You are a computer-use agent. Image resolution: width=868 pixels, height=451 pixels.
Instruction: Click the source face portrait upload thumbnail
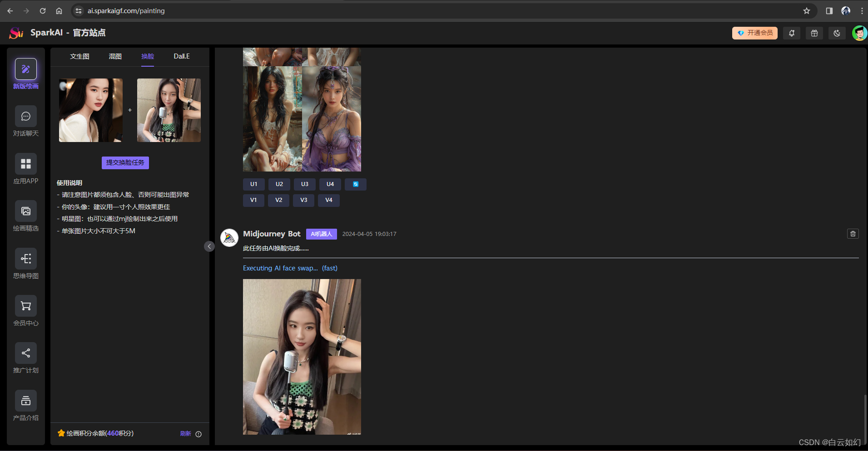coord(91,110)
